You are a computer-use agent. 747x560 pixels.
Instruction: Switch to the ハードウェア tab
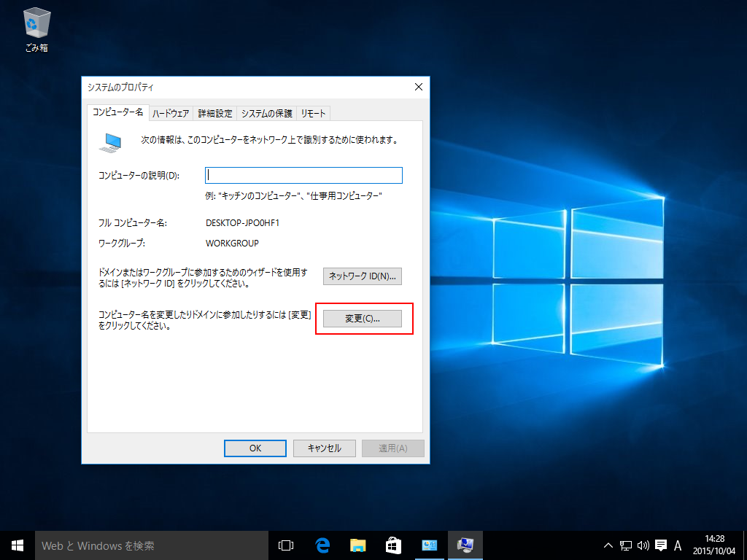point(171,113)
